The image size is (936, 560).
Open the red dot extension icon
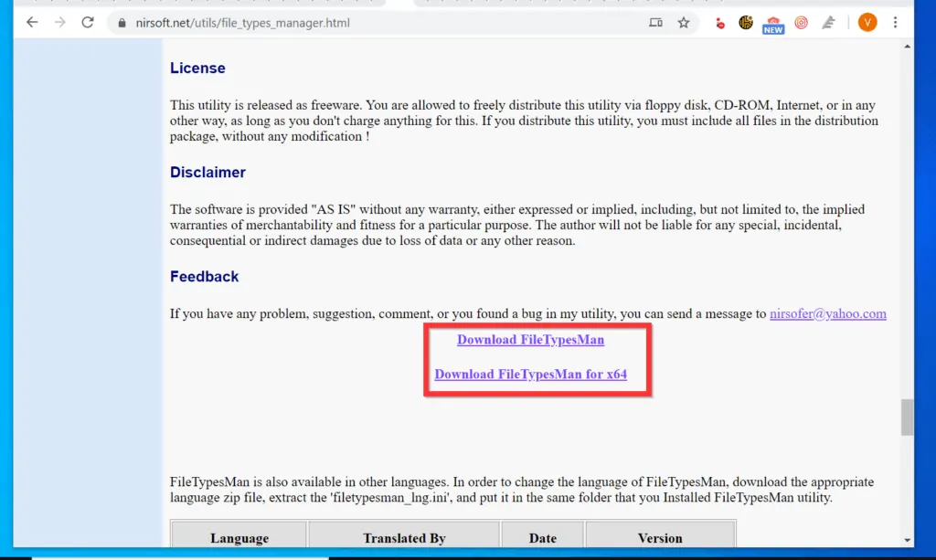coord(720,23)
